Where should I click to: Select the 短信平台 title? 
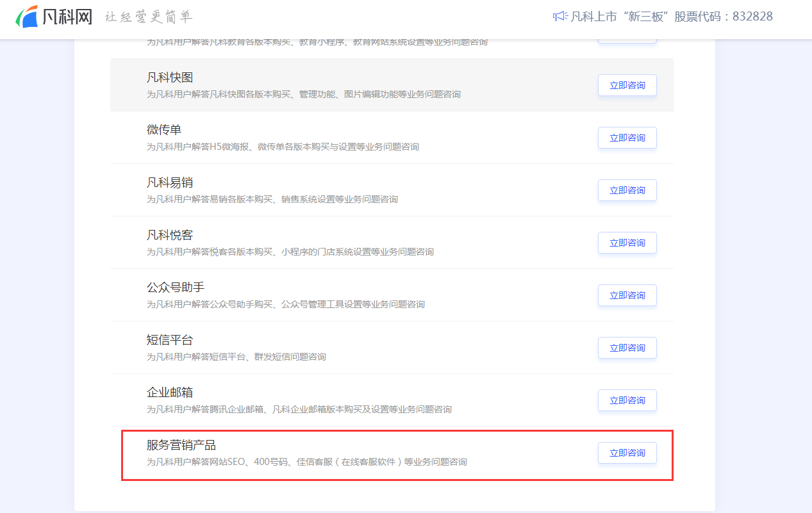[x=170, y=340]
